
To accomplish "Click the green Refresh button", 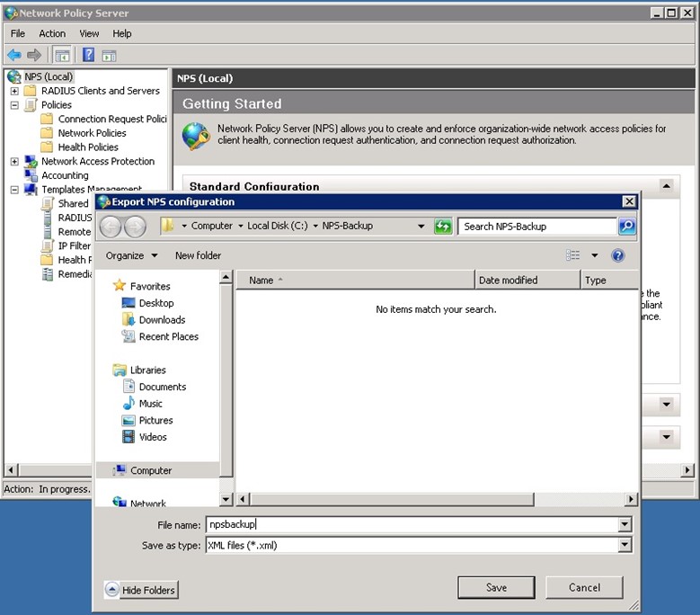I will coord(443,227).
